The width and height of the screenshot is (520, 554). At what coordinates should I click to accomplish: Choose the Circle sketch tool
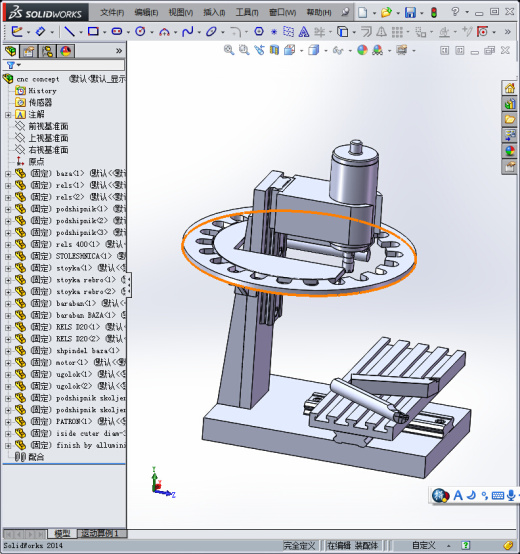(x=140, y=32)
